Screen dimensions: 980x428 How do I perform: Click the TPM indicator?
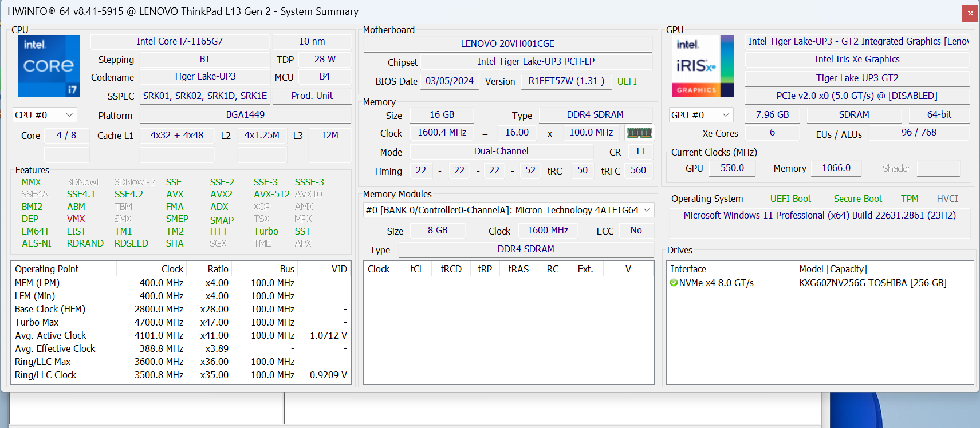click(910, 199)
